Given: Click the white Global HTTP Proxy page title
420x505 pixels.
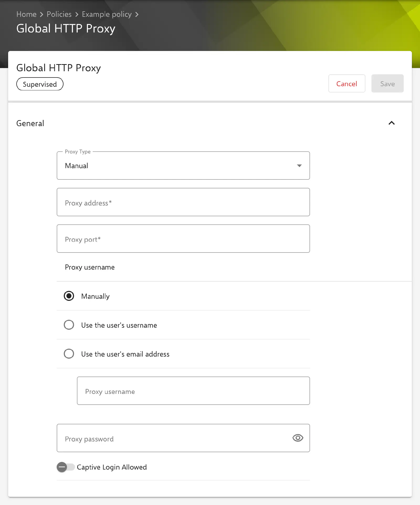Looking at the screenshot, I should [66, 29].
